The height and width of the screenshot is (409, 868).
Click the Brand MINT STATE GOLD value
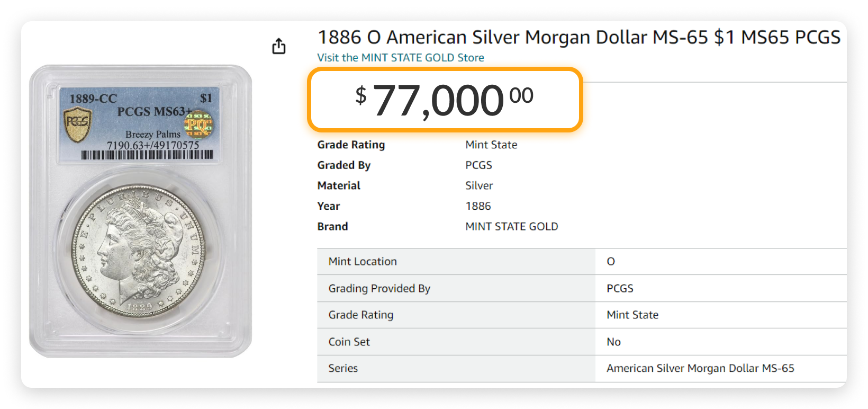point(511,226)
